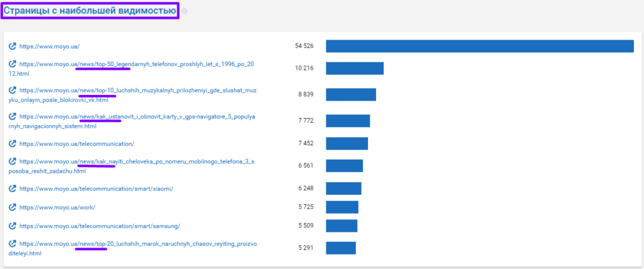The height and width of the screenshot is (269, 644).
Task: Click the visibility bar for value 10 216
Action: [x=354, y=68]
